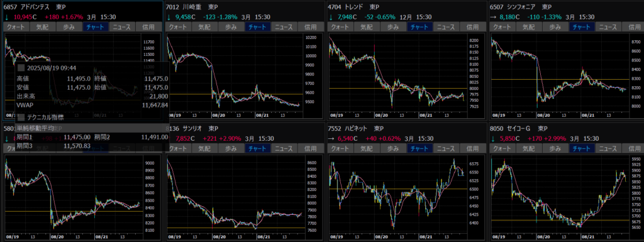Select チャート tab in 7552 ハピネット panel

point(420,148)
